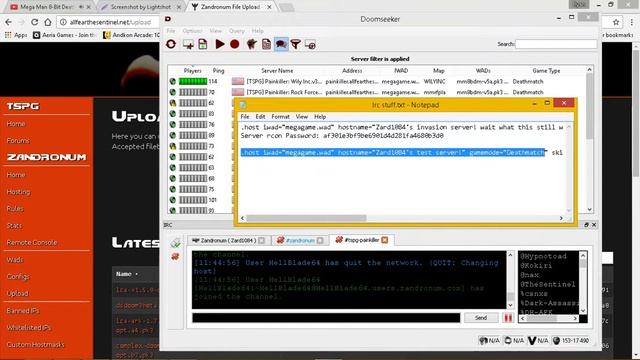This screenshot has height=360, width=640.
Task: Close the #zandronum IRC tab
Action: [x=320, y=240]
